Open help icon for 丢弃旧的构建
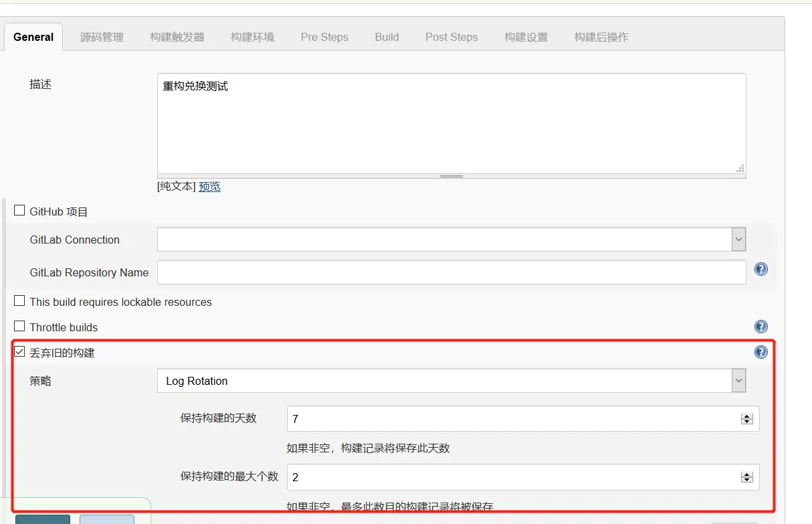The image size is (812, 524). (760, 352)
